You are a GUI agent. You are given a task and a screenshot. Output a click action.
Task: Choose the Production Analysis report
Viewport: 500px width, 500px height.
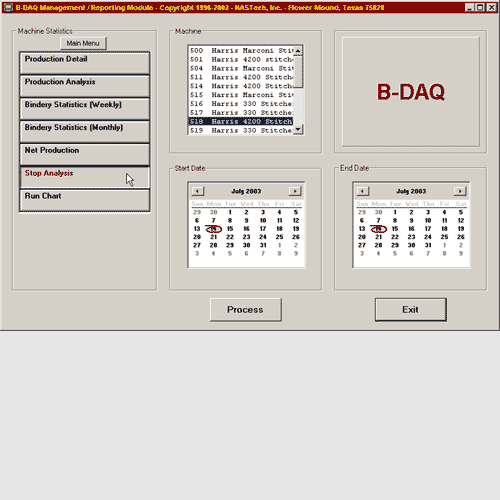(85, 86)
